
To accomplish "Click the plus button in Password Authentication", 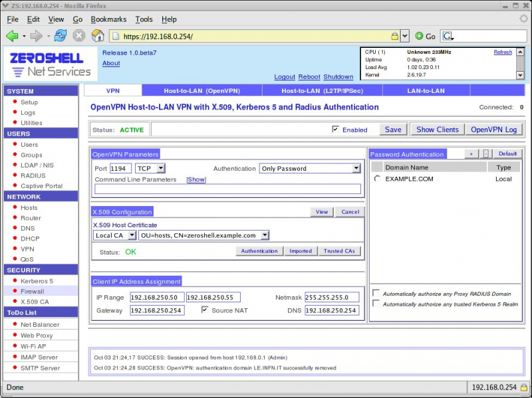I will click(471, 153).
